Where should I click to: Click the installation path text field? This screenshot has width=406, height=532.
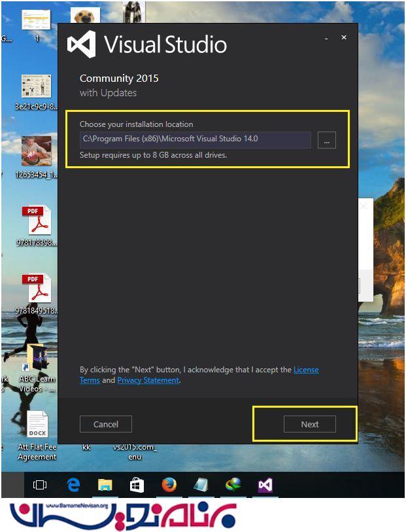pyautogui.click(x=195, y=139)
